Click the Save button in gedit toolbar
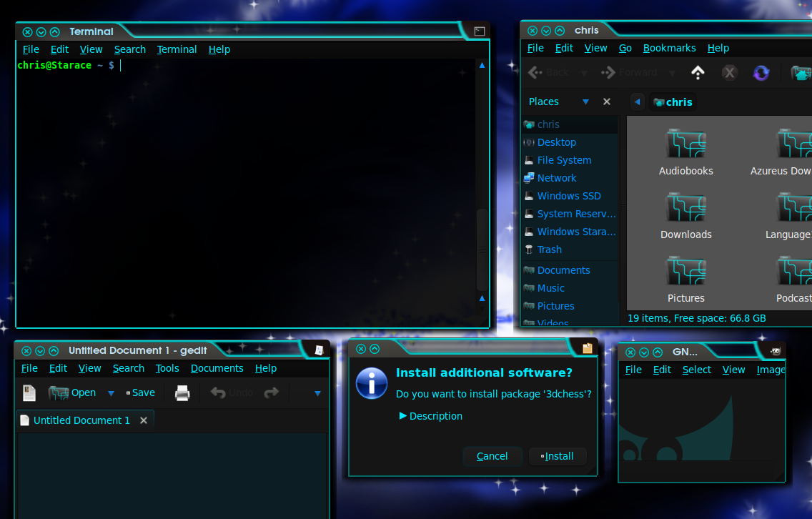Image resolution: width=812 pixels, height=519 pixels. 141,393
